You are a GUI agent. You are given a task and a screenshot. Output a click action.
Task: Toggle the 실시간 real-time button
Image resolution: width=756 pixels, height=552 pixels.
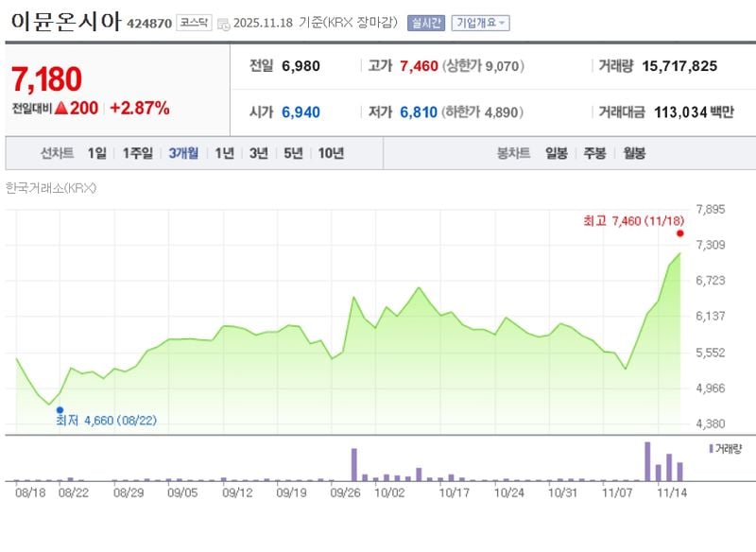tap(425, 23)
